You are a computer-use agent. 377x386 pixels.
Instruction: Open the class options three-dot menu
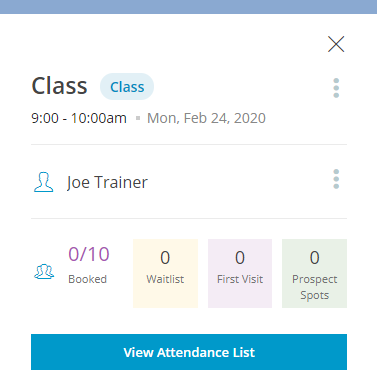[336, 88]
